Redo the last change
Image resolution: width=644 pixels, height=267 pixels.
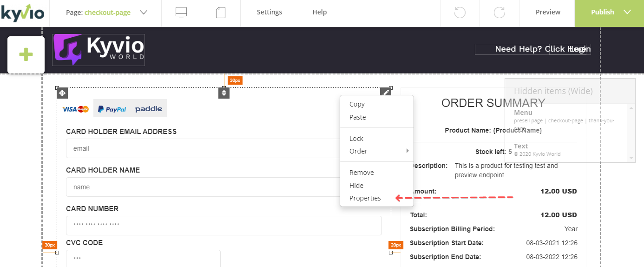(499, 13)
